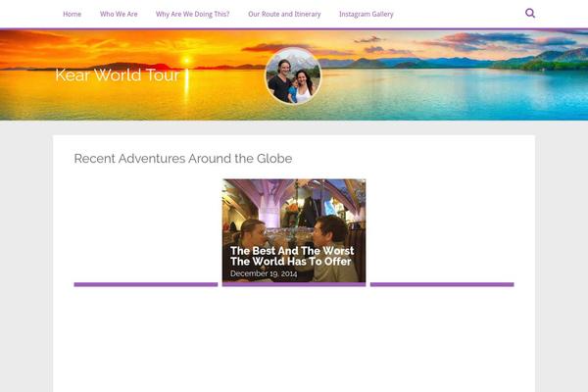This screenshot has height=392, width=588.
Task: View Our Route and Itinerary page
Action: click(x=284, y=15)
